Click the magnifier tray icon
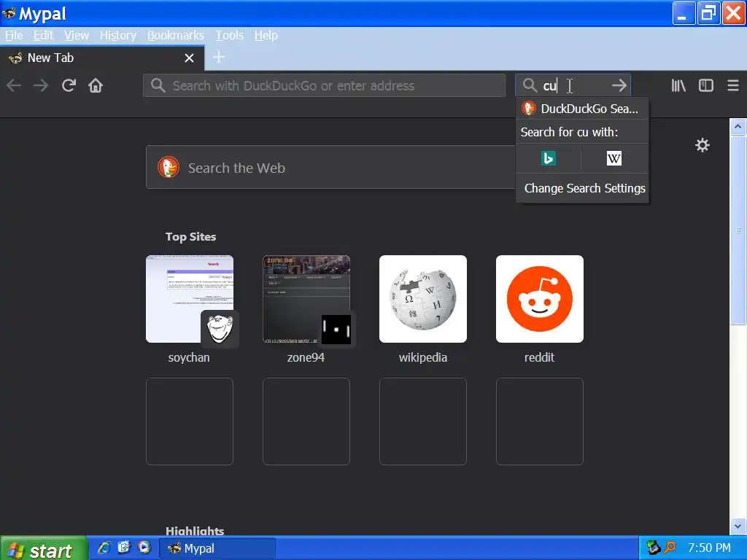This screenshot has height=560, width=747. click(x=670, y=548)
